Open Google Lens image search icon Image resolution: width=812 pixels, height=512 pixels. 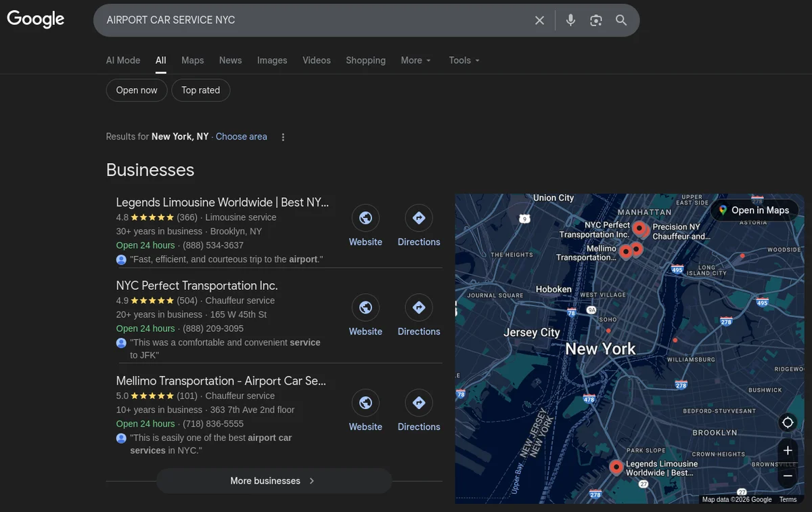coord(595,20)
